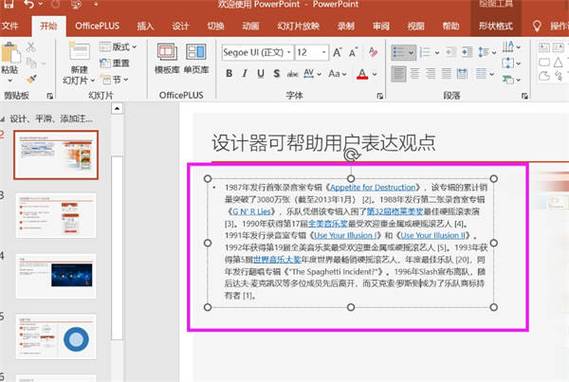Click the distributed alignment icon
This screenshot has width=569, height=382.
[462, 74]
